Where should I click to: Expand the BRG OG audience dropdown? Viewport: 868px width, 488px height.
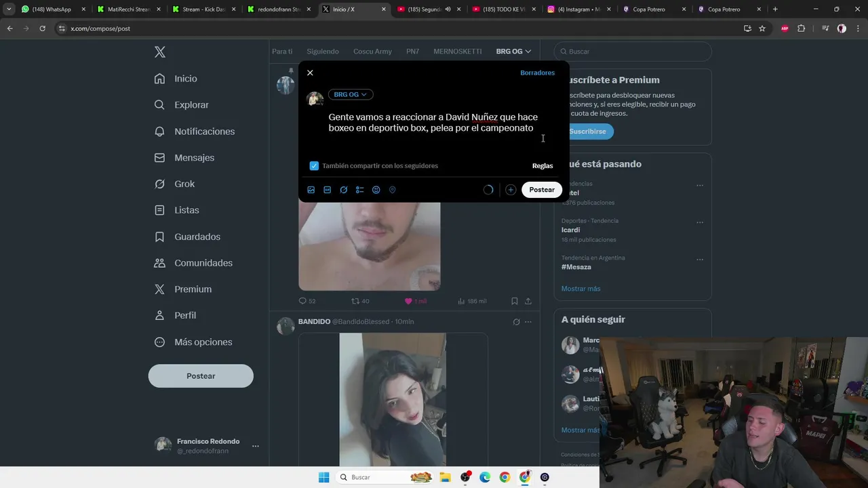[x=351, y=94]
